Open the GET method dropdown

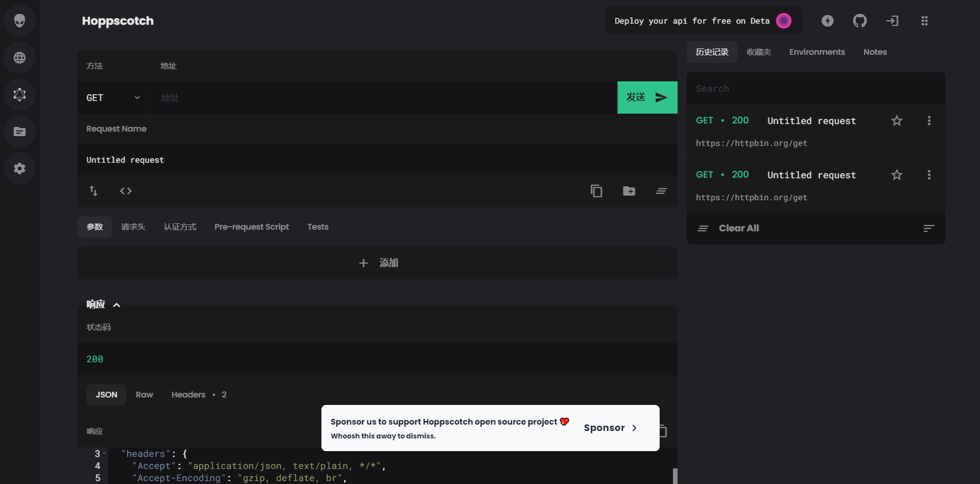(x=114, y=97)
